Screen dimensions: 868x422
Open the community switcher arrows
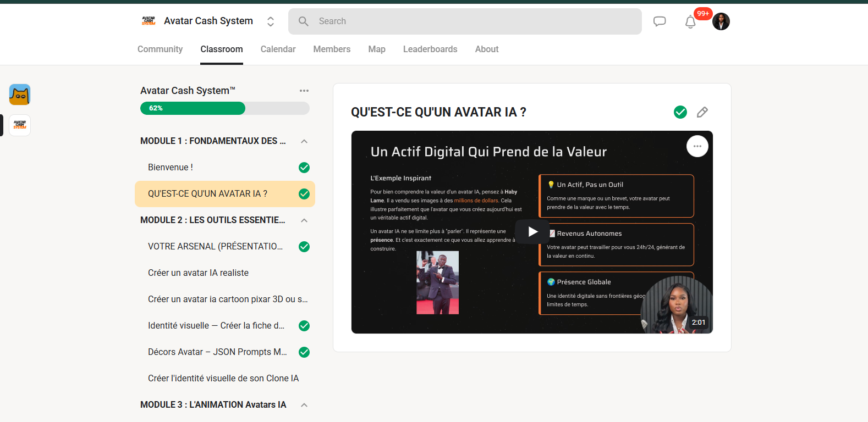(271, 21)
